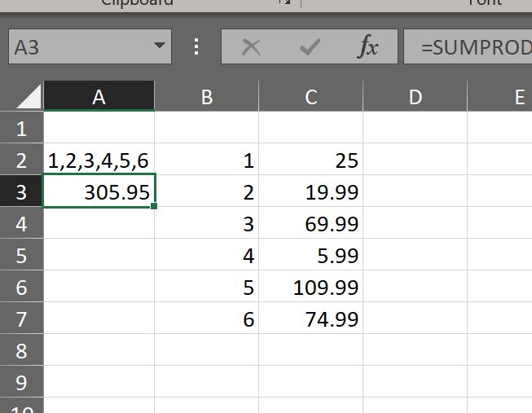Select column C header
This screenshot has height=413, width=532.
pyautogui.click(x=310, y=96)
